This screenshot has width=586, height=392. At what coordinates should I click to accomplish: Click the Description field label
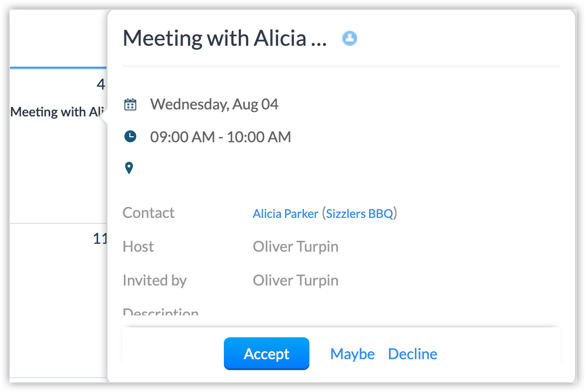[x=160, y=312]
